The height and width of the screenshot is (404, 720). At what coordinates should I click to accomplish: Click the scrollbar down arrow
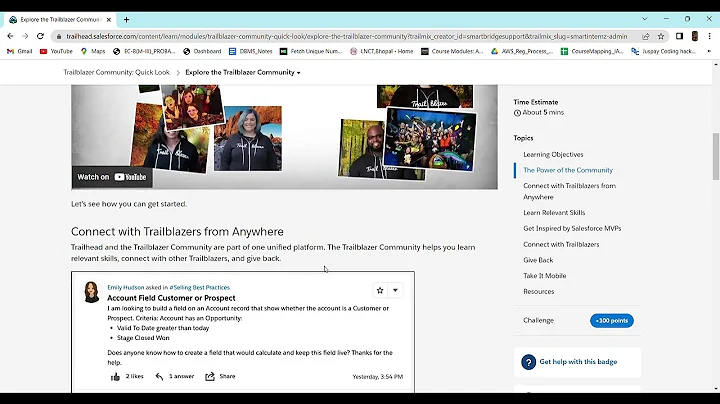point(715,389)
